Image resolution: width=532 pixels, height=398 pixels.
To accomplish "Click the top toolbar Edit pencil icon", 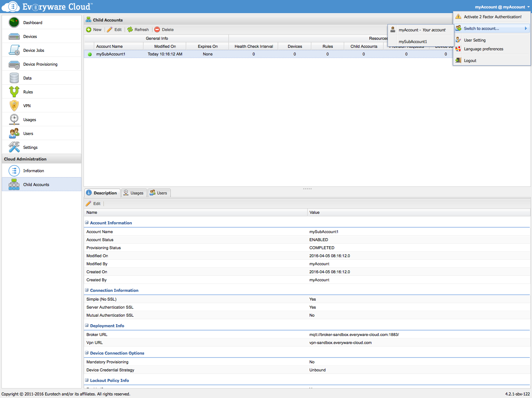I will tap(109, 30).
